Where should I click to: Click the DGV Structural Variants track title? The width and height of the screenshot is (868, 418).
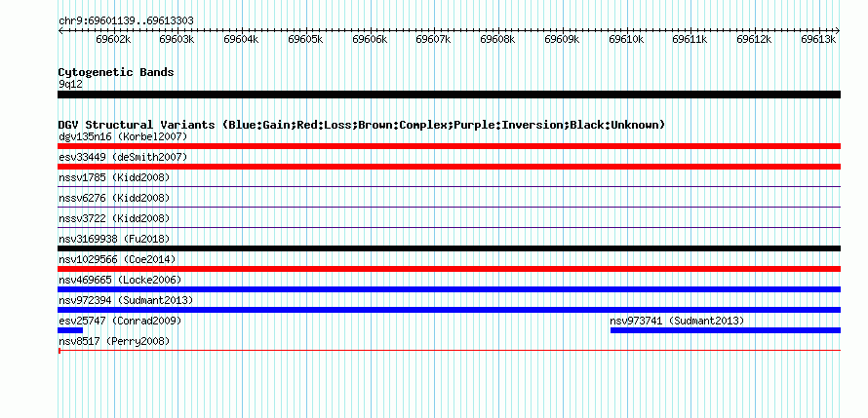pyautogui.click(x=362, y=125)
